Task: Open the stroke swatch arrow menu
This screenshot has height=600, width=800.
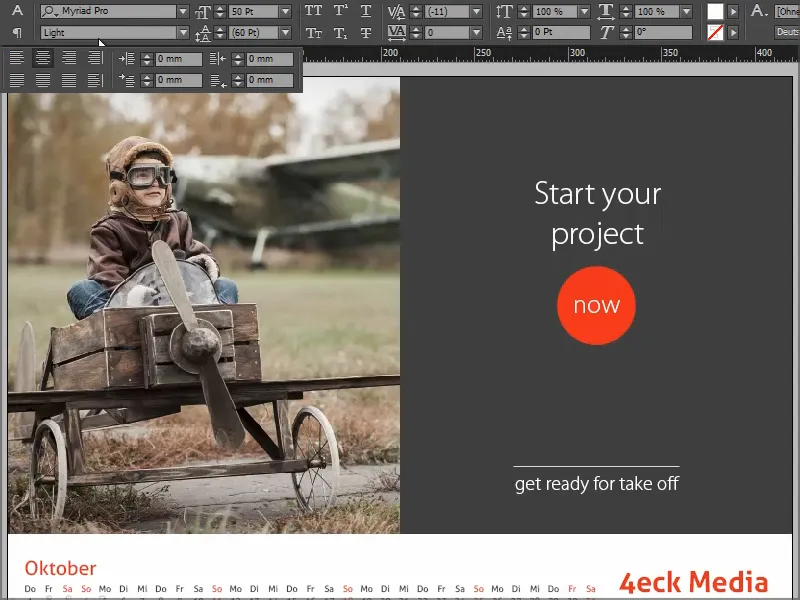Action: (733, 33)
